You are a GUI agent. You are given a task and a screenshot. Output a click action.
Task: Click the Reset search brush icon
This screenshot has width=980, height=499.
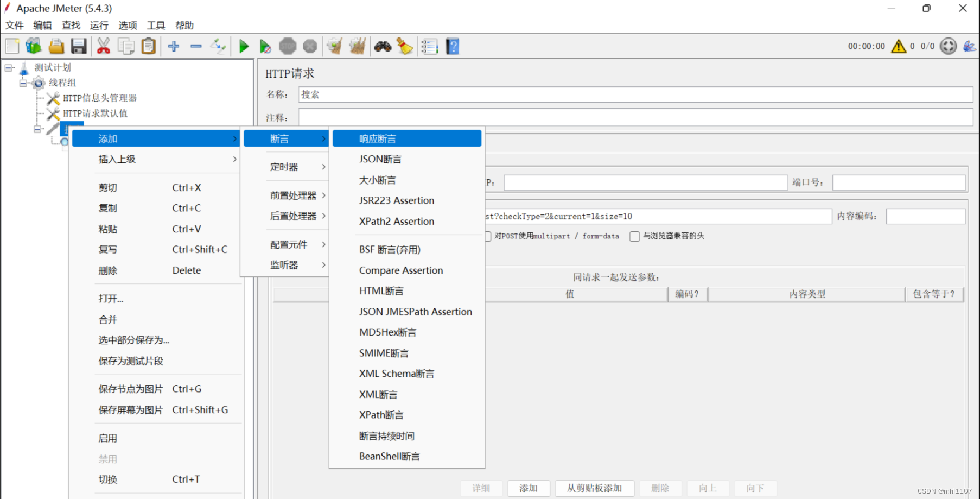click(405, 46)
